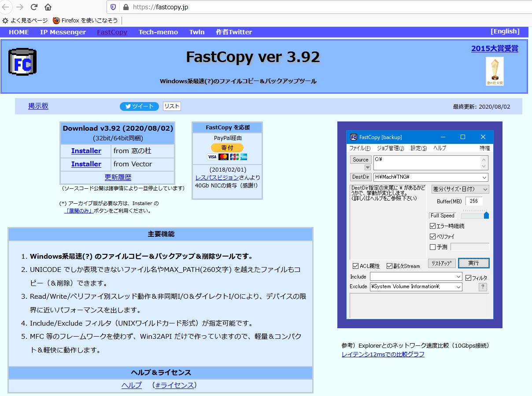
Task: Open the ヘルプ link under ヘルプ＆ライセンス
Action: pyautogui.click(x=132, y=385)
